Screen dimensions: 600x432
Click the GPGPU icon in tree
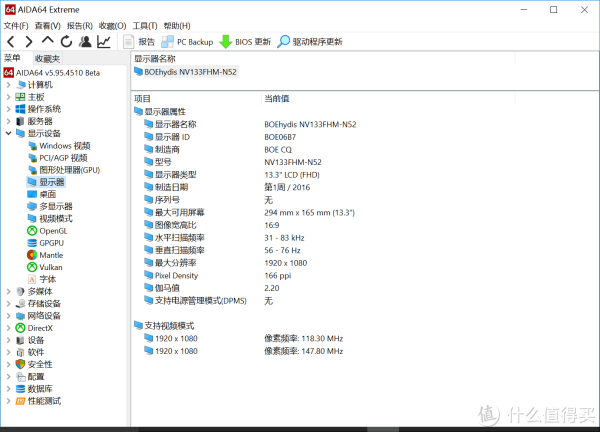(x=32, y=243)
